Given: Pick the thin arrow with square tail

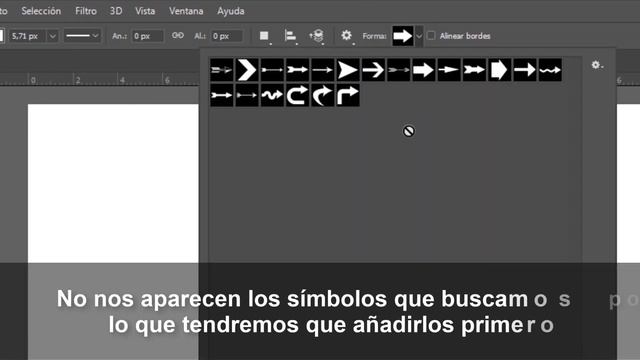Looking at the screenshot, I should (272, 70).
